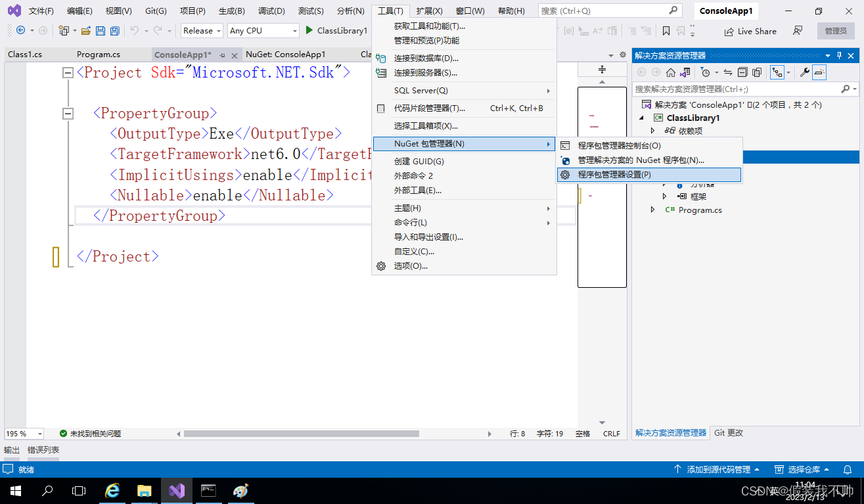Open the Release configuration dropdown
Screen dimensions: 864x504
point(202,31)
